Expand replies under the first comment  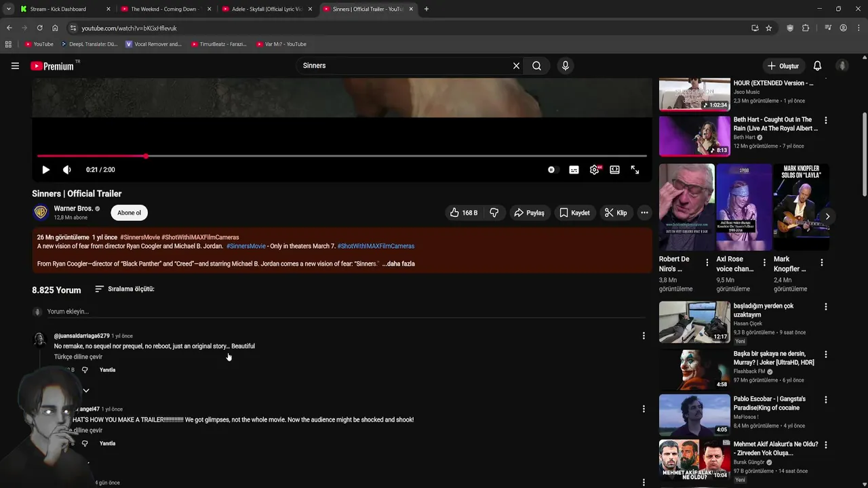pos(86,390)
